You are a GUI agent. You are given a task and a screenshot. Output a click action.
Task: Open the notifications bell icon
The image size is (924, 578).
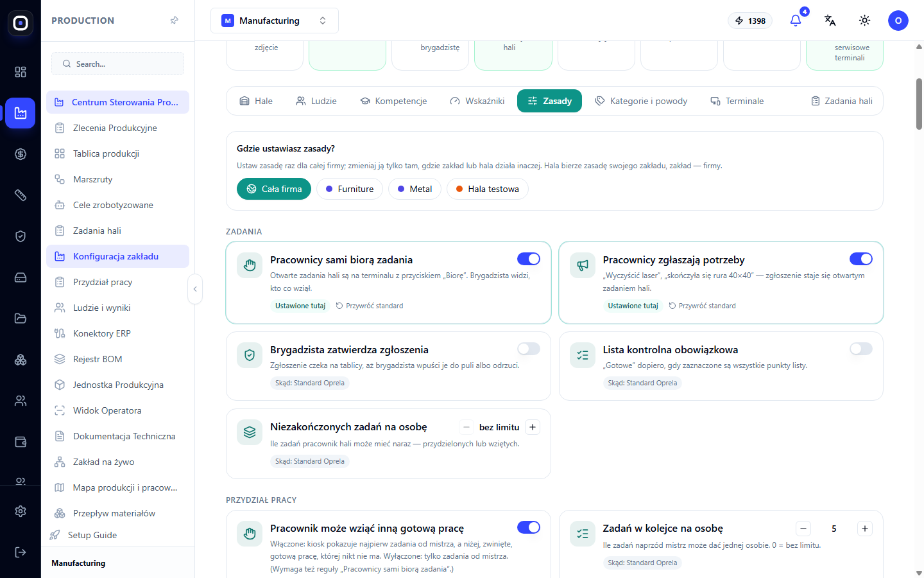pos(796,21)
